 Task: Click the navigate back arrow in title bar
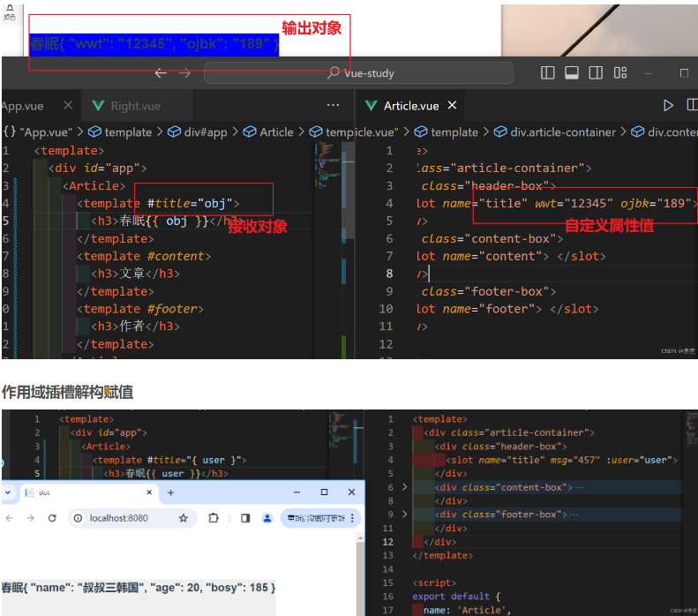pyautogui.click(x=160, y=73)
